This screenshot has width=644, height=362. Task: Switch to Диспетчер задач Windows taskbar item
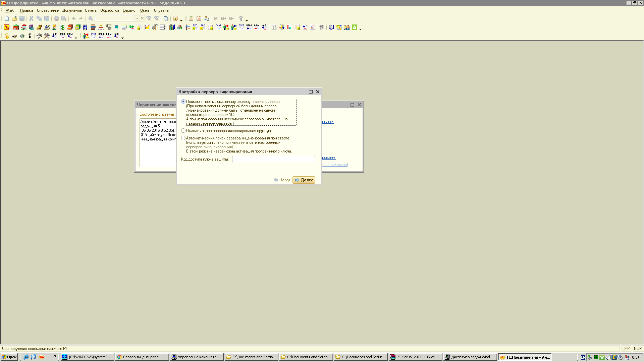[470, 357]
